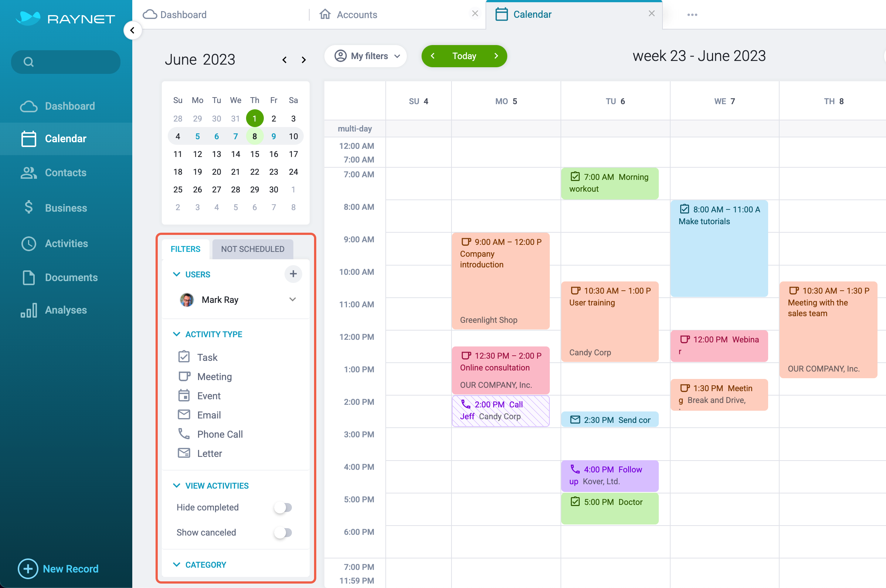Go to next month in mini calendar

point(303,60)
